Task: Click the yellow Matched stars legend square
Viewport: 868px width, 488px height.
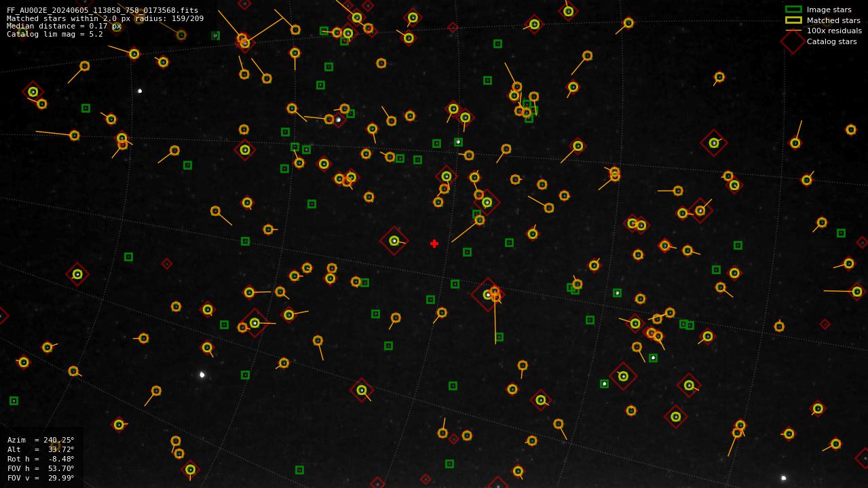Action: (x=793, y=20)
